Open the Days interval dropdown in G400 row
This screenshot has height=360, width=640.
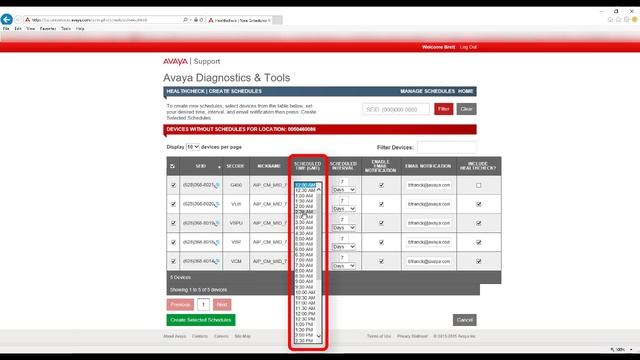pyautogui.click(x=344, y=190)
